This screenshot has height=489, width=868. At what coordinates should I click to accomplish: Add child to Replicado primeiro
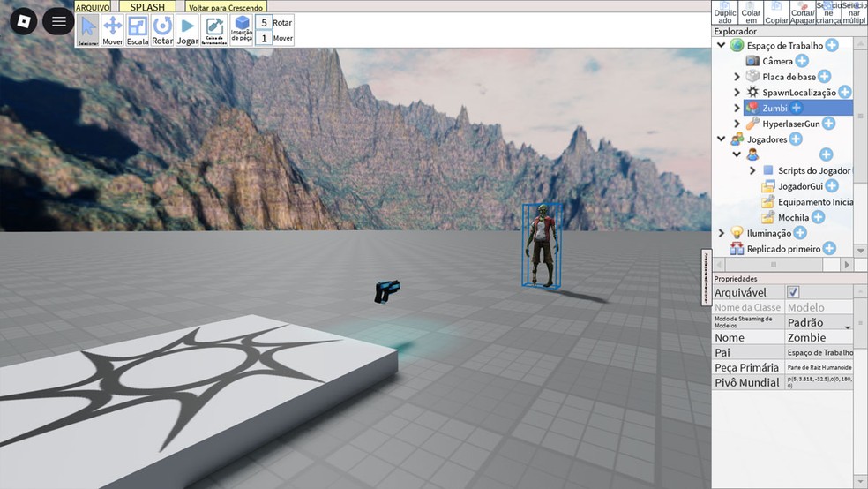829,249
